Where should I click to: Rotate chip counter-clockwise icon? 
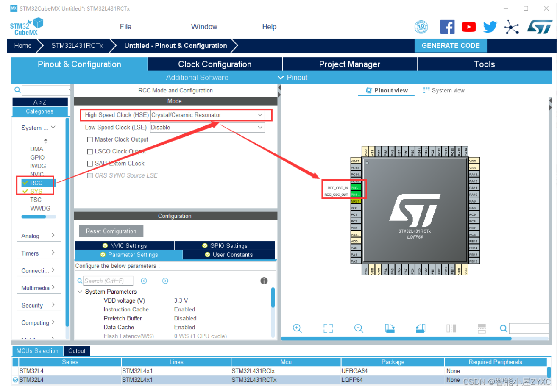[x=421, y=328]
